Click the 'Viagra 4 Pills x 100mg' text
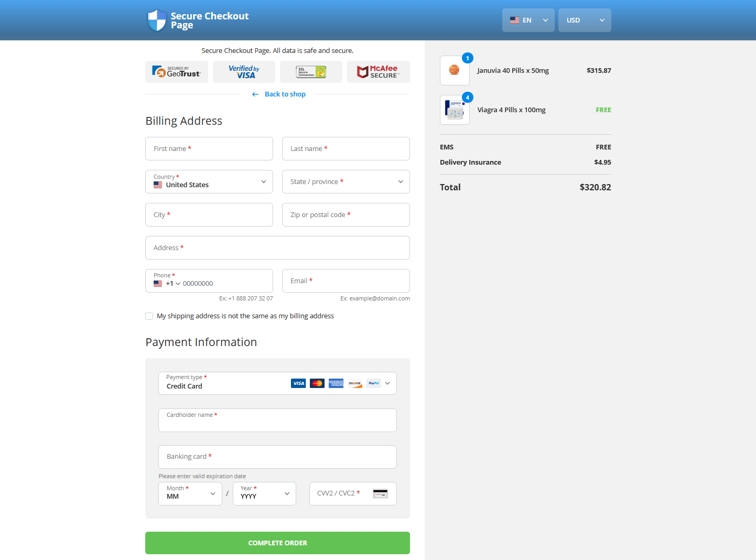 (x=512, y=110)
